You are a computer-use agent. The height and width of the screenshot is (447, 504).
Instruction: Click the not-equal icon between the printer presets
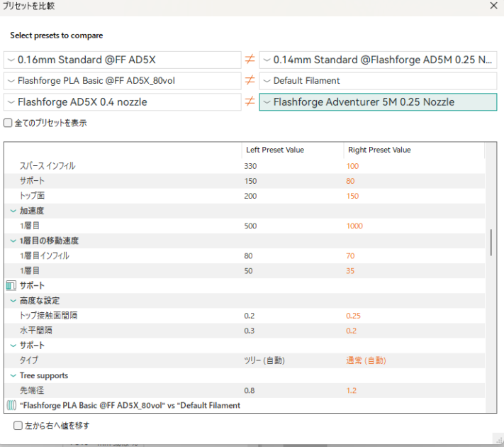tap(250, 102)
